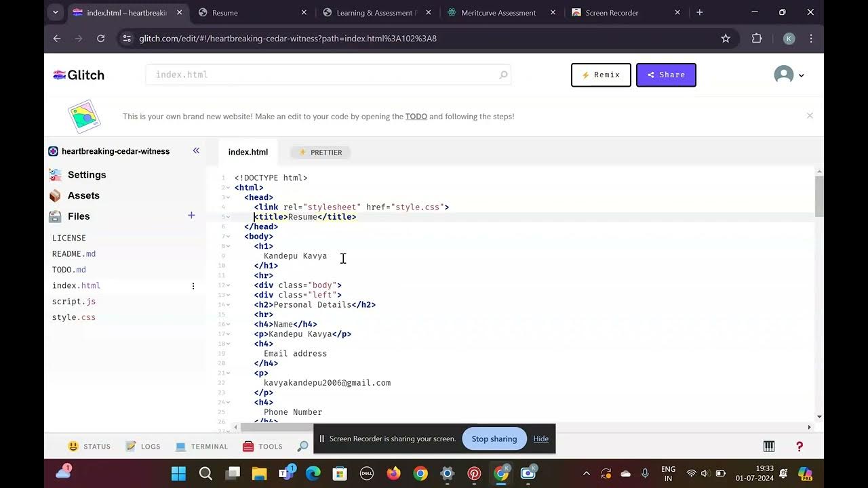This screenshot has height=488, width=868.
Task: Click the site information icon in address bar
Action: click(x=127, y=39)
